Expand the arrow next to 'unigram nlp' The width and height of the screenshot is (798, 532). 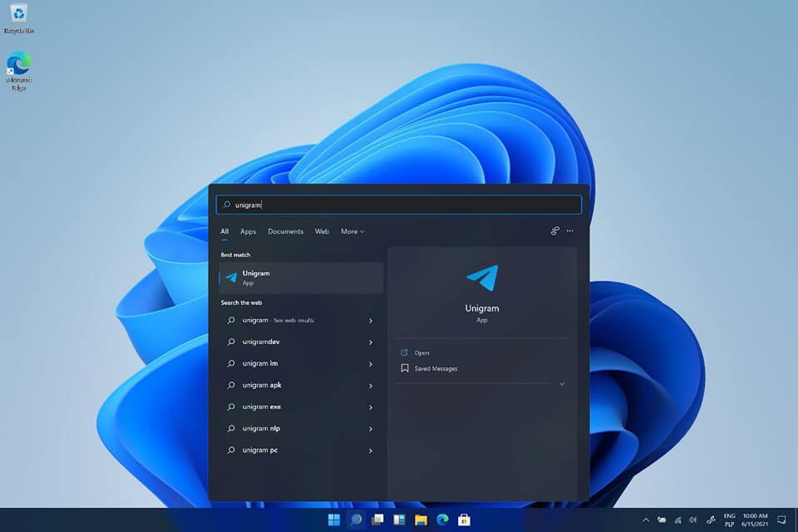pos(371,429)
